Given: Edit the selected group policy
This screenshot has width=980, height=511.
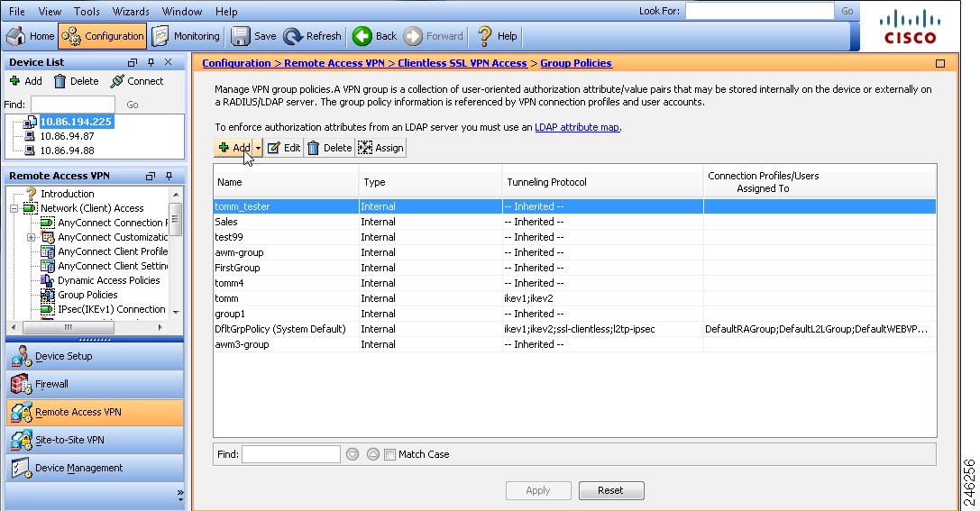Looking at the screenshot, I should [284, 148].
